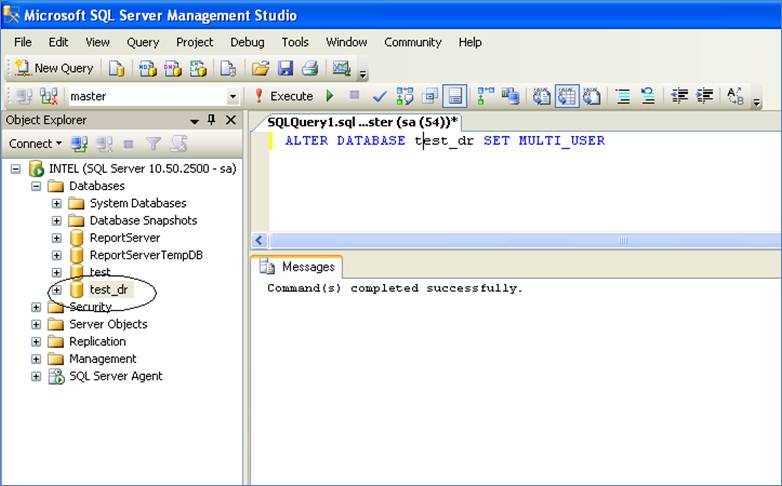The image size is (782, 486).
Task: Uncomment the selected lines
Action: [x=647, y=96]
